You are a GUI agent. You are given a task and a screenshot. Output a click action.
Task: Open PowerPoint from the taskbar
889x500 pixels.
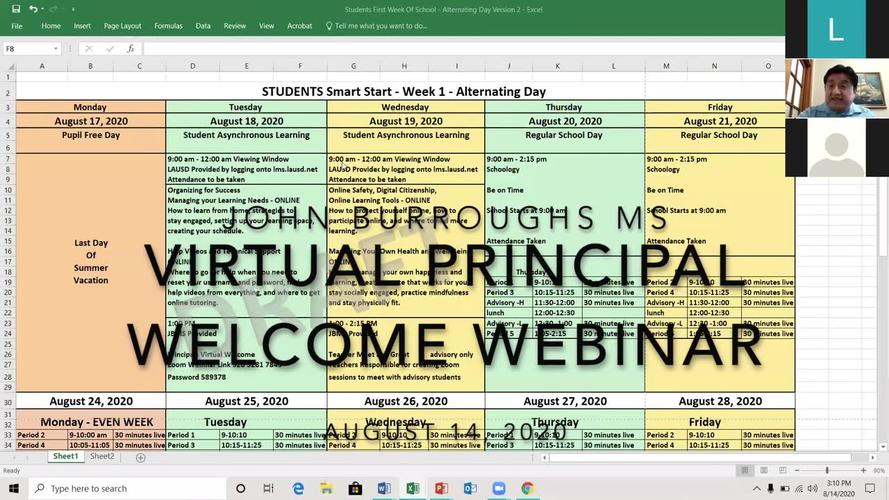coord(441,489)
